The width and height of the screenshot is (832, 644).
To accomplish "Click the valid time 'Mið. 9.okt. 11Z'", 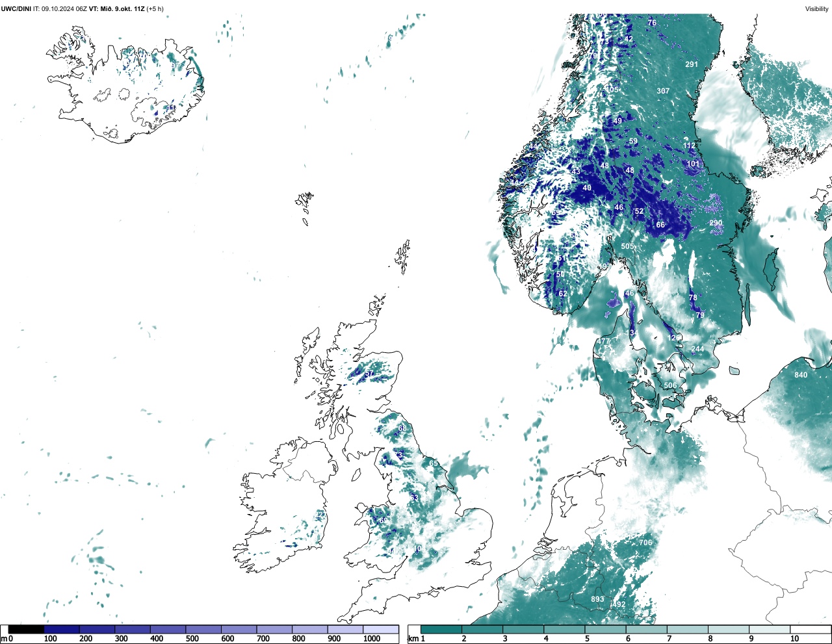I will (122, 9).
